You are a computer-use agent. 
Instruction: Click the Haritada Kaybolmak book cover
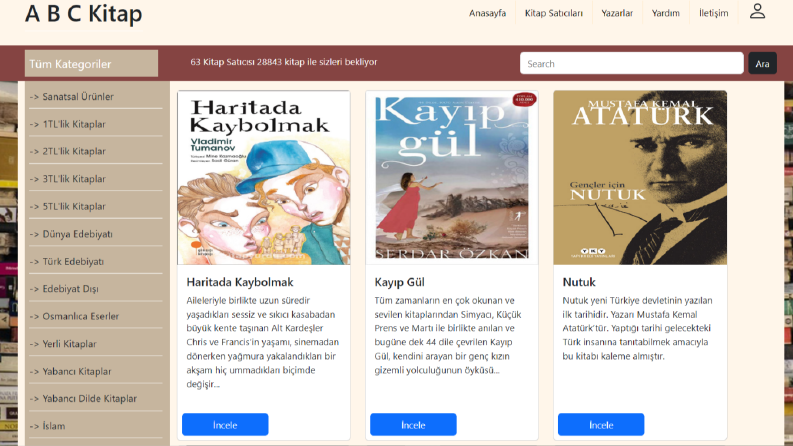[263, 177]
